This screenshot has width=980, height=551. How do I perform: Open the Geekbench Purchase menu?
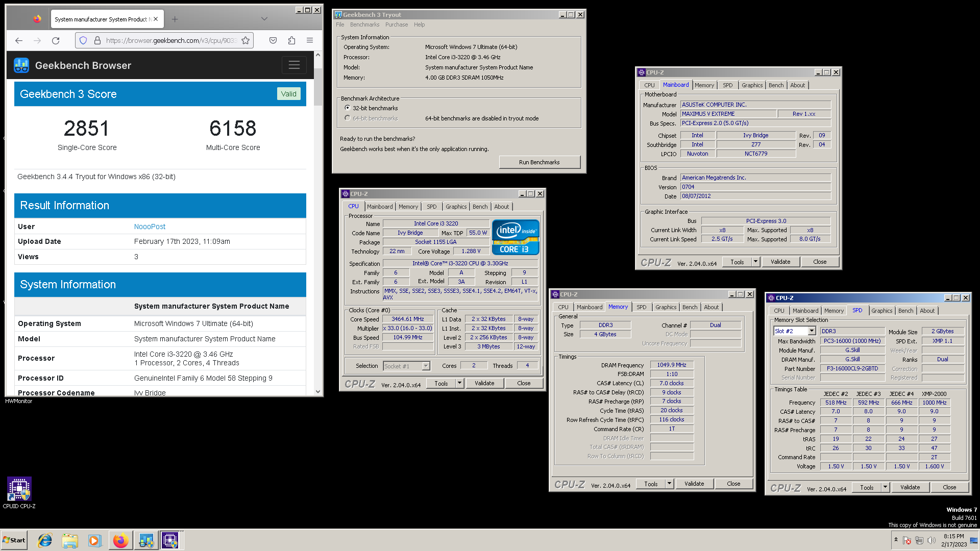coord(397,24)
